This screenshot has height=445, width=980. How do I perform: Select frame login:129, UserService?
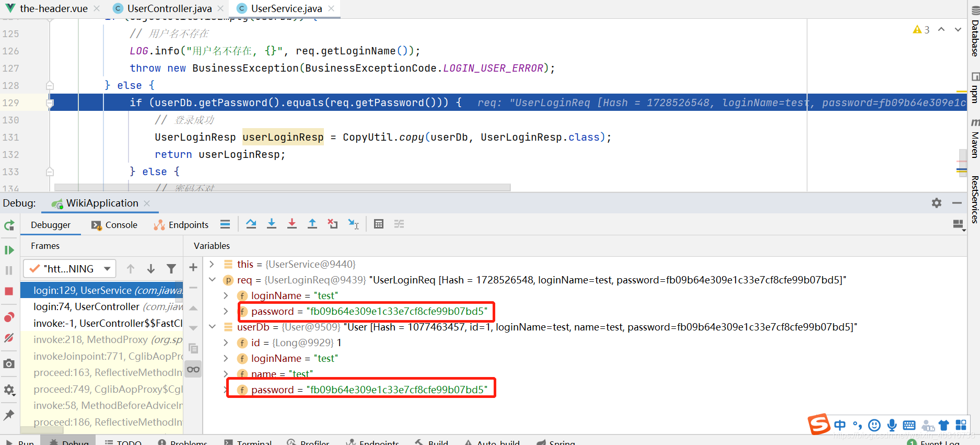coord(102,290)
